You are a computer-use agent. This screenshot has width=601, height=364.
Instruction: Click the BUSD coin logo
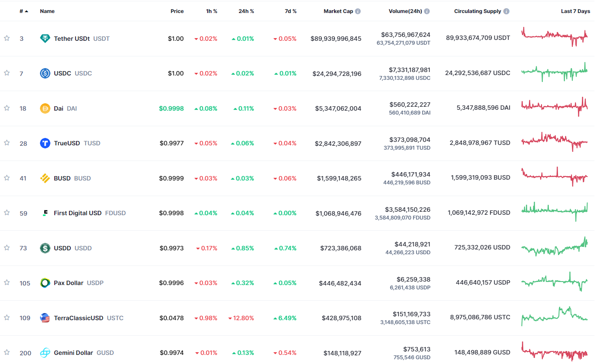tap(45, 178)
